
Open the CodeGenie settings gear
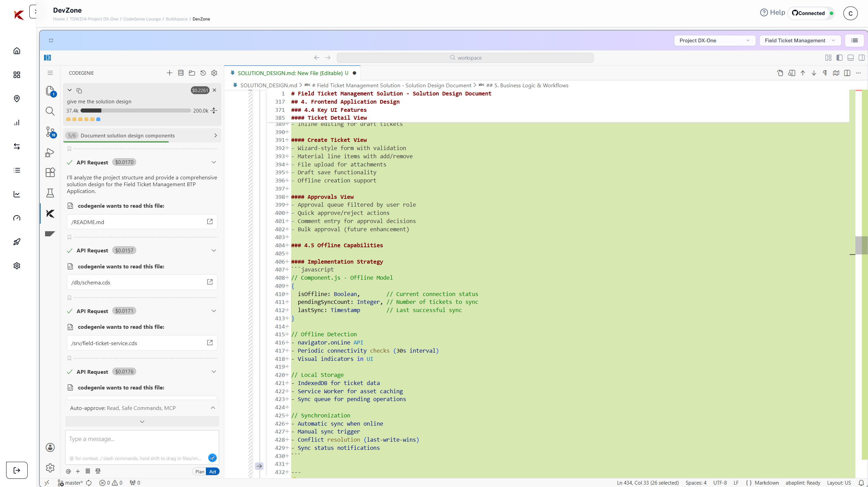(x=214, y=73)
